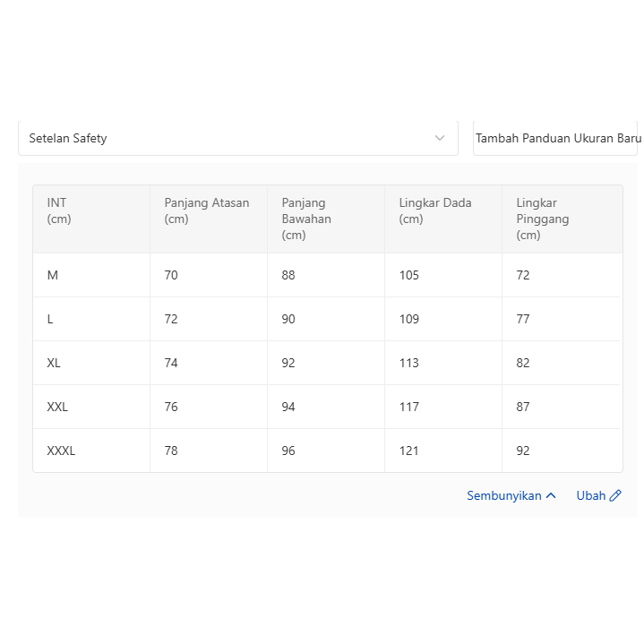Click the XXXL size row label
This screenshot has height=644, width=644.
[61, 451]
